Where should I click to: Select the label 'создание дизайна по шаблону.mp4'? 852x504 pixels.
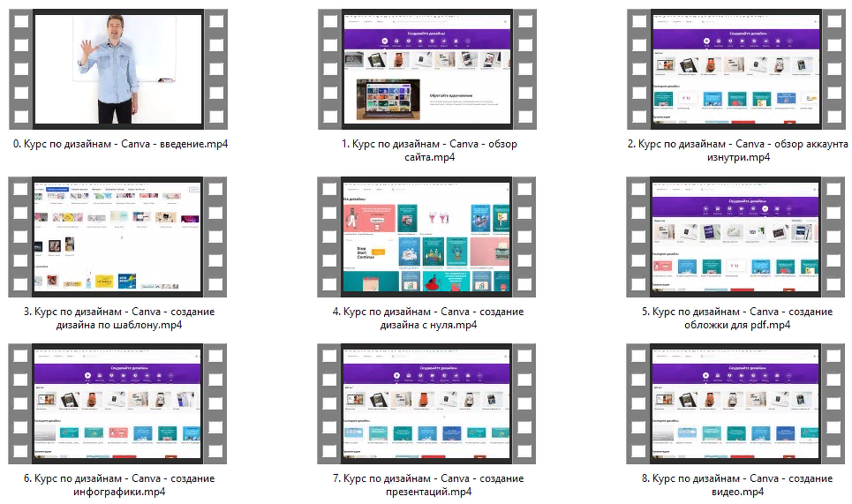(x=117, y=318)
